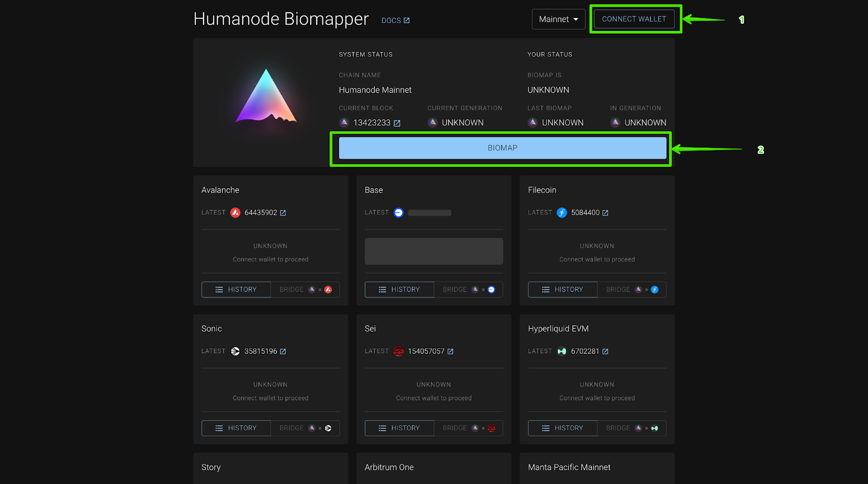Click the Humanode Biomapper page title
Viewport: 868px width, 484px height.
point(281,19)
